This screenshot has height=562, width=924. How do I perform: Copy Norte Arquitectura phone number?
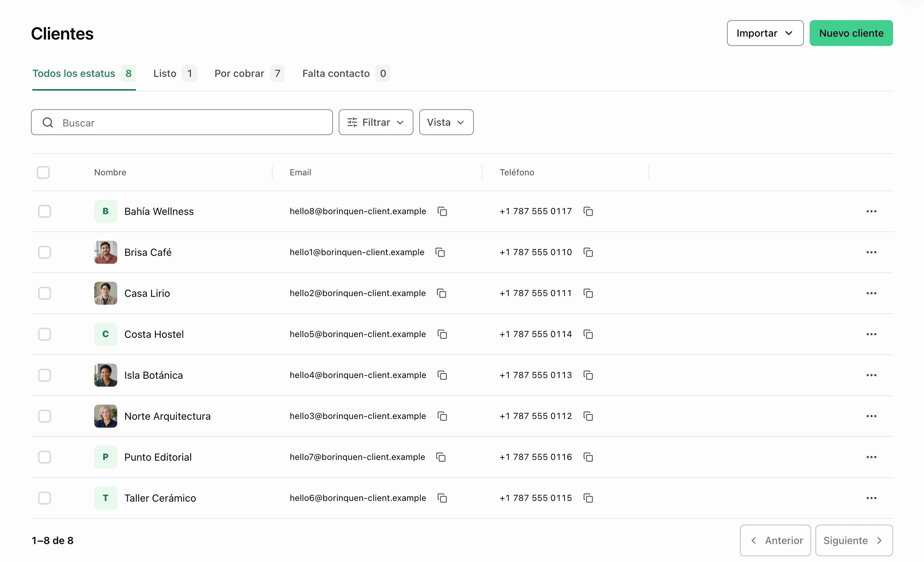coord(588,416)
